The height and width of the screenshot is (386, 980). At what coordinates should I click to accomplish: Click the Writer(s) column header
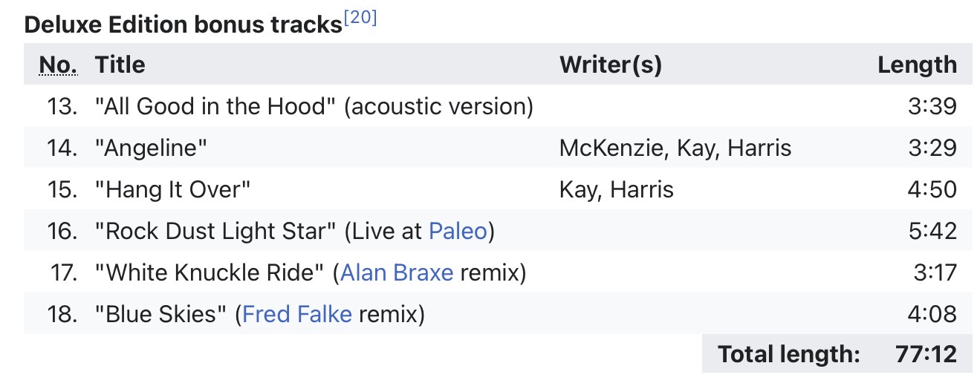pyautogui.click(x=610, y=65)
